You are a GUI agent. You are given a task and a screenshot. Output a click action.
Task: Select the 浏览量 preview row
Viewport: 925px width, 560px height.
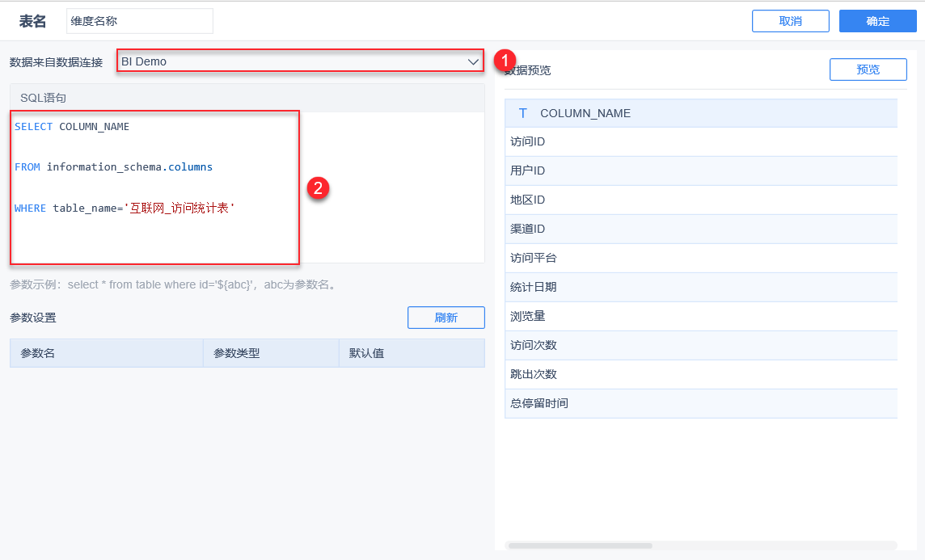[x=701, y=316]
